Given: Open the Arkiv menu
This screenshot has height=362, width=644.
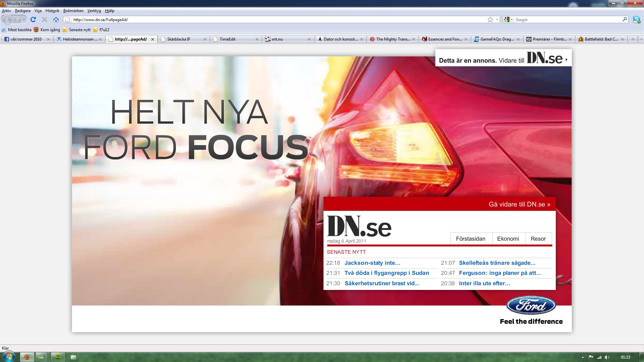Looking at the screenshot, I should pos(6,11).
